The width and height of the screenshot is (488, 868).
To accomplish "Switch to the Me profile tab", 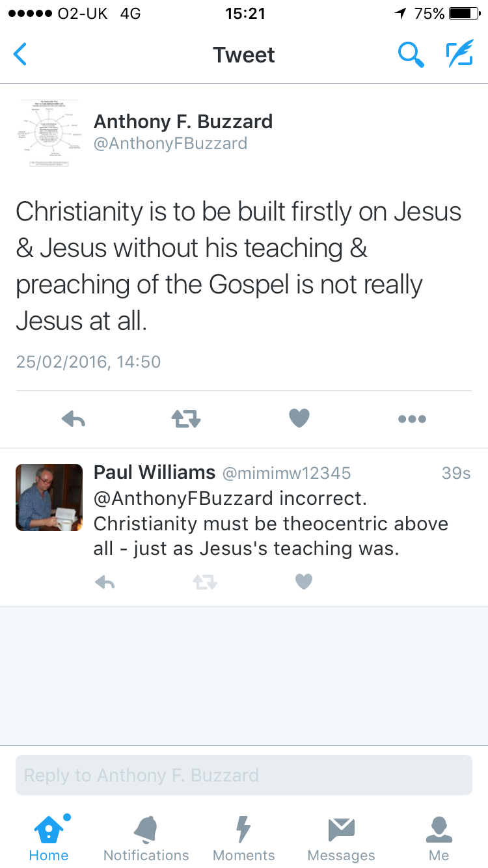I will pyautogui.click(x=439, y=839).
